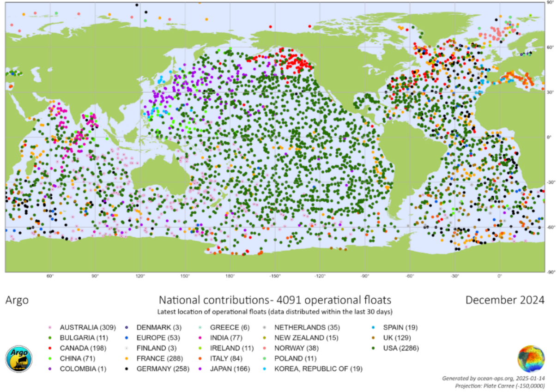The width and height of the screenshot is (557, 392).
Task: Click the December 2024 date label
Action: point(504,300)
